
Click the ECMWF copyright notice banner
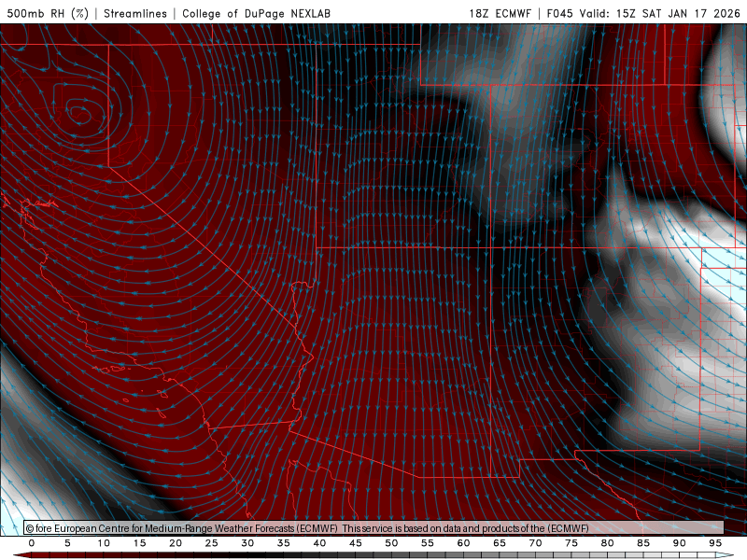pyautogui.click(x=374, y=527)
